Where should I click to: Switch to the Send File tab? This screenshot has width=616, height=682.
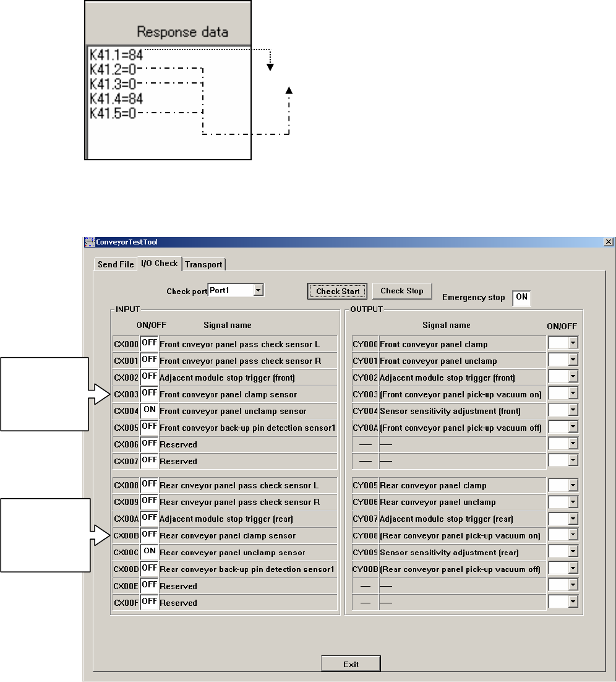point(116,264)
